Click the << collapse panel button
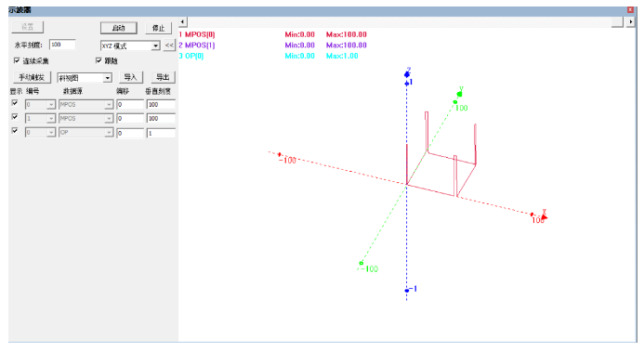 tap(169, 46)
